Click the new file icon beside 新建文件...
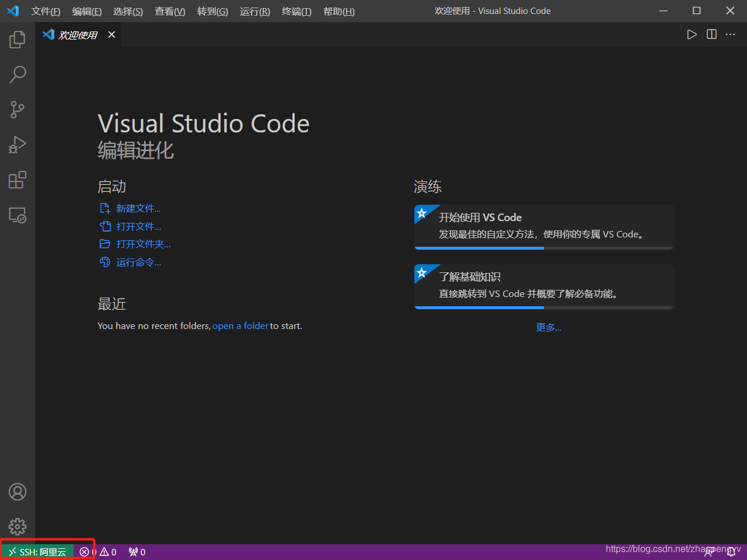The width and height of the screenshot is (747, 560). tap(105, 208)
